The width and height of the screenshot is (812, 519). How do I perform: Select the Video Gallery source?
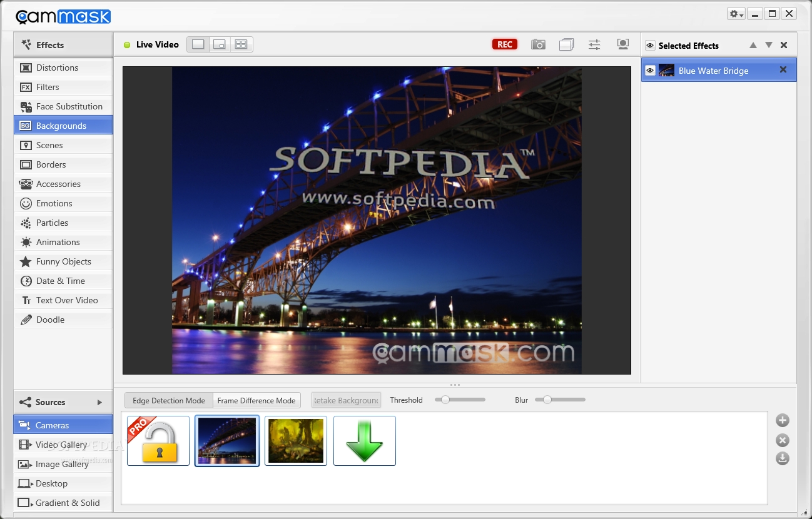(x=63, y=445)
